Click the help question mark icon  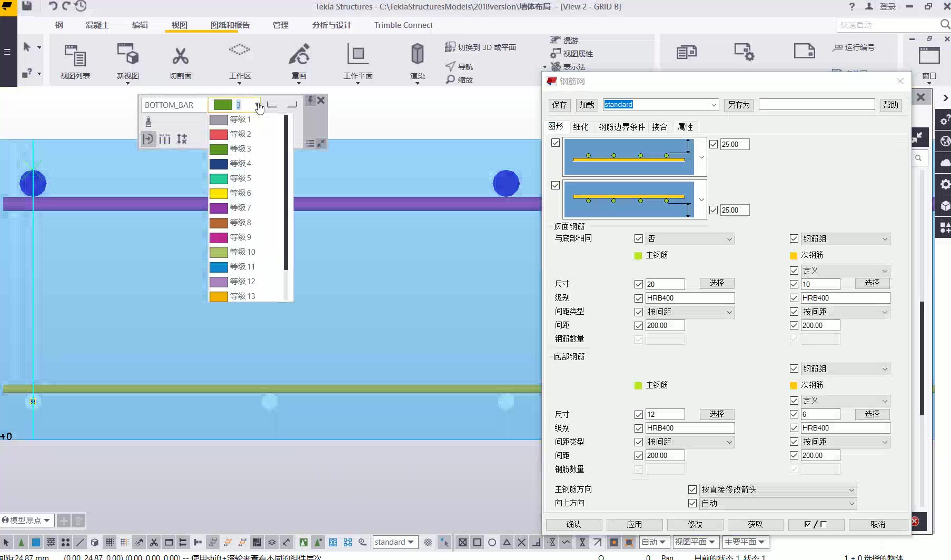(852, 6)
